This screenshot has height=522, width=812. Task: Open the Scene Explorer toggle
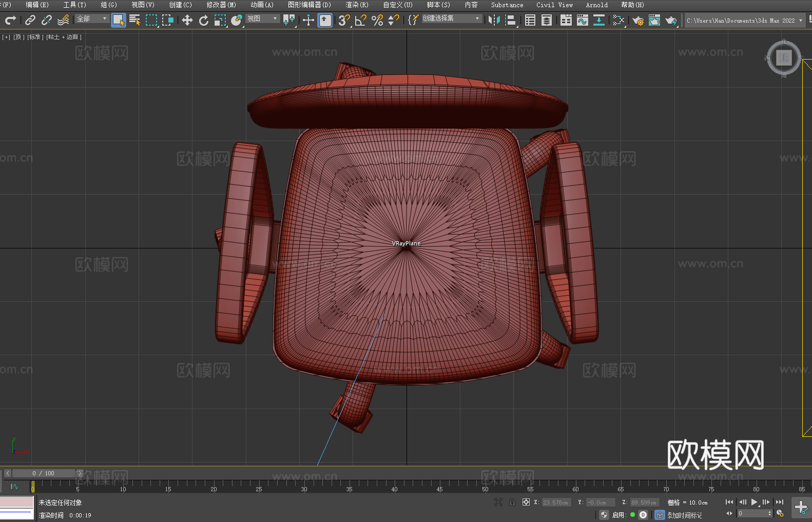pos(530,20)
